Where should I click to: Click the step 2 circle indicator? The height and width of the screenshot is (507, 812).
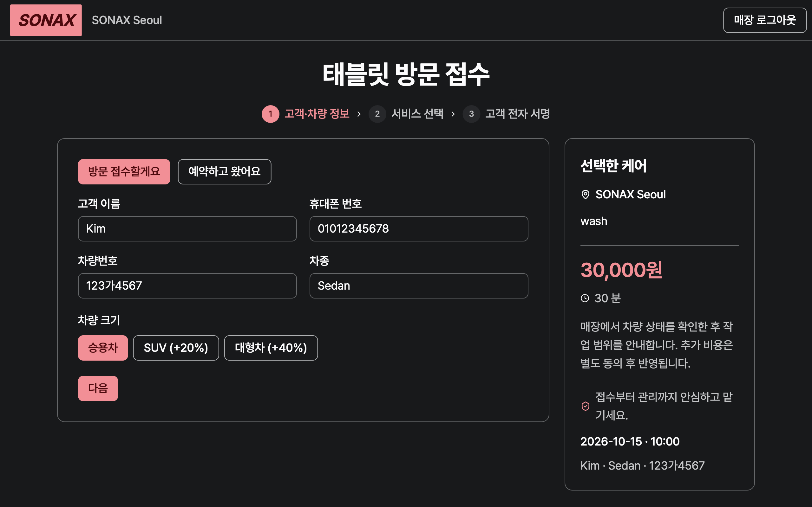[377, 114]
